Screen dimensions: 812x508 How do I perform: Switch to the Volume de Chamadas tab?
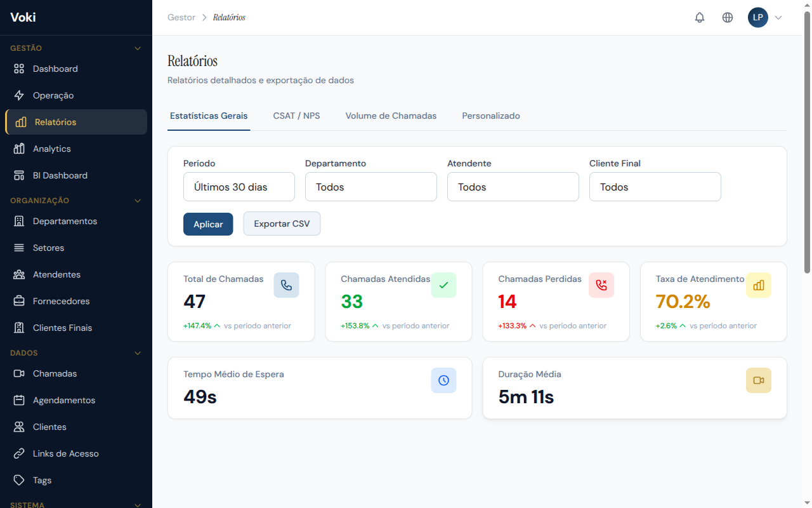pyautogui.click(x=391, y=116)
